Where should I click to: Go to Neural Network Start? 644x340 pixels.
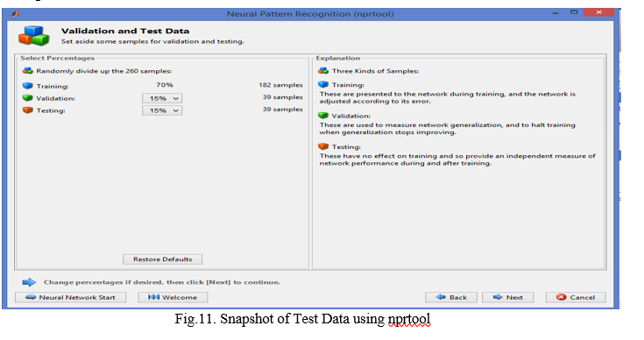(x=71, y=297)
